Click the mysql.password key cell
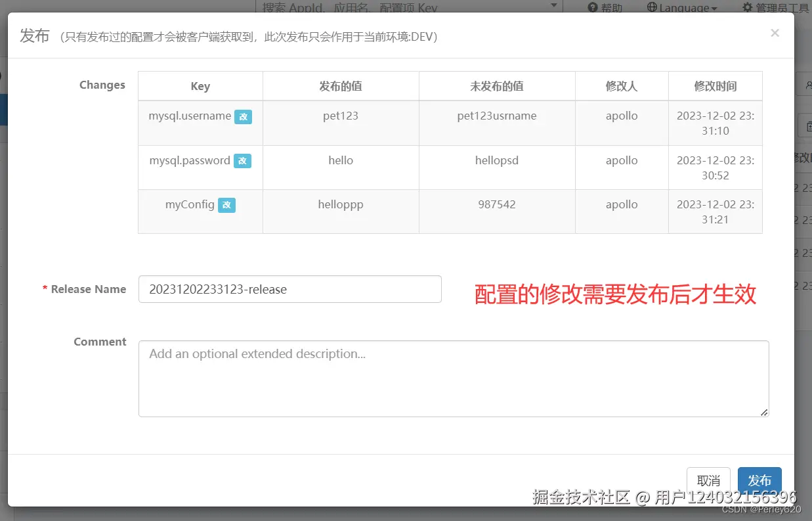 200,168
